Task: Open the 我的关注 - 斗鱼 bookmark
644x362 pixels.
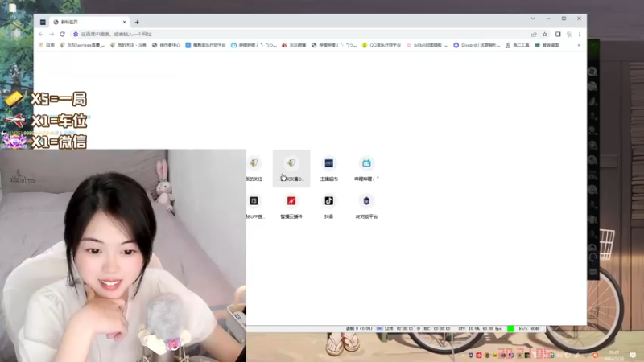Action: point(128,45)
